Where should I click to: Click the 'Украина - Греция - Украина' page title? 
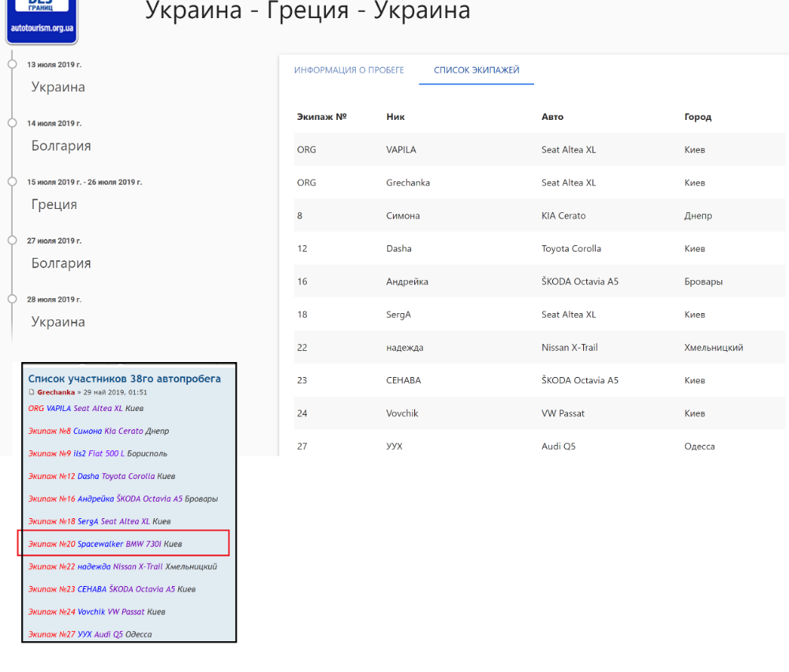pos(308,10)
